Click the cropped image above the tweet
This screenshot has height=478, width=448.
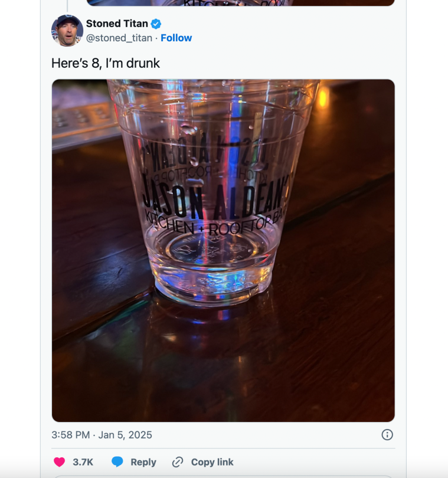pos(240,3)
